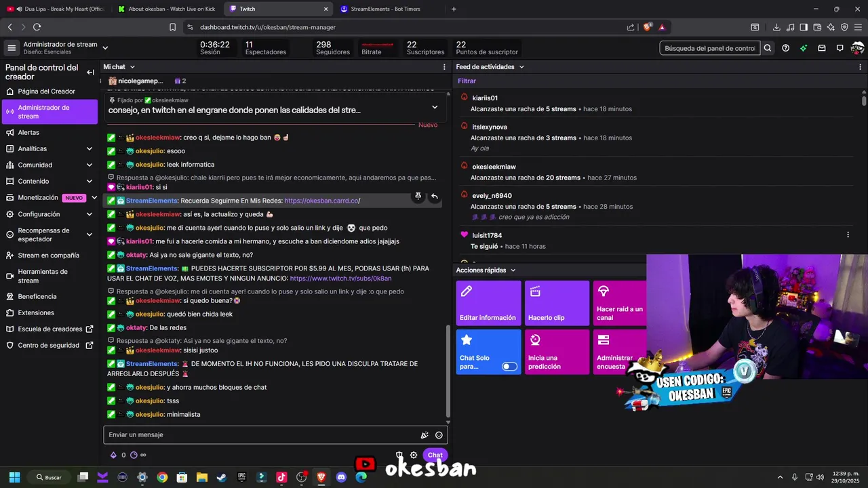This screenshot has width=868, height=488.
Task: Reload the page in the browser
Action: (x=37, y=27)
